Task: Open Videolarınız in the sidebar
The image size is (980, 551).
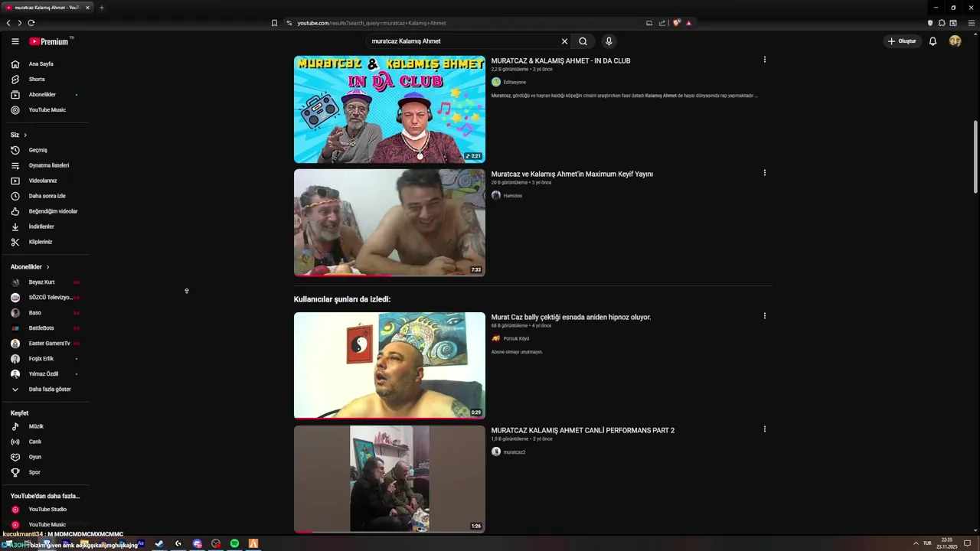Action: [x=44, y=181]
